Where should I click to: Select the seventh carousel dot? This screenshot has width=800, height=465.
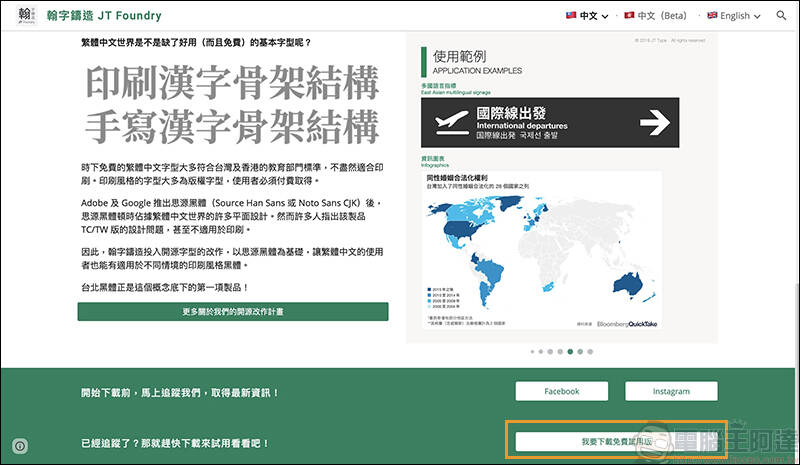pos(590,352)
